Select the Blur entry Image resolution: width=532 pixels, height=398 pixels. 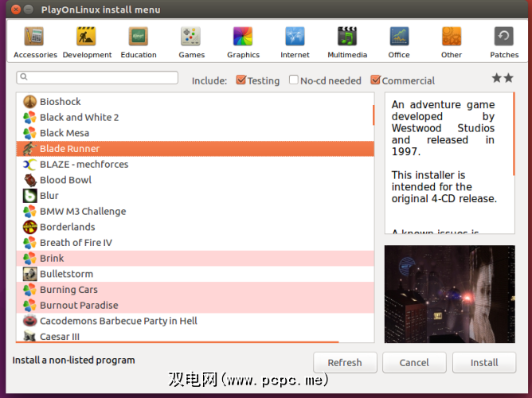pyautogui.click(x=195, y=196)
